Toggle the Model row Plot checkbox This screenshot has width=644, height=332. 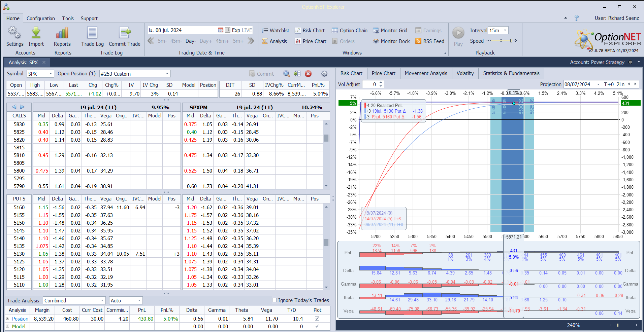click(317, 326)
